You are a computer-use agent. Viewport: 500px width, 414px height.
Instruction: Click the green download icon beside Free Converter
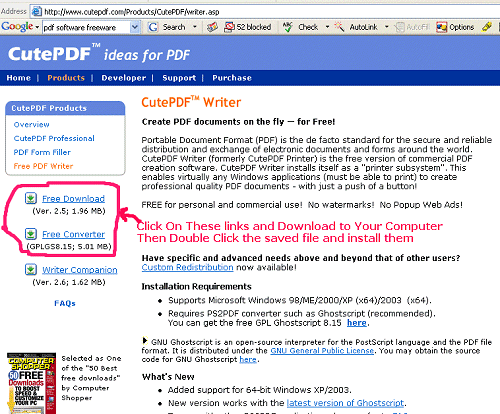click(x=31, y=234)
